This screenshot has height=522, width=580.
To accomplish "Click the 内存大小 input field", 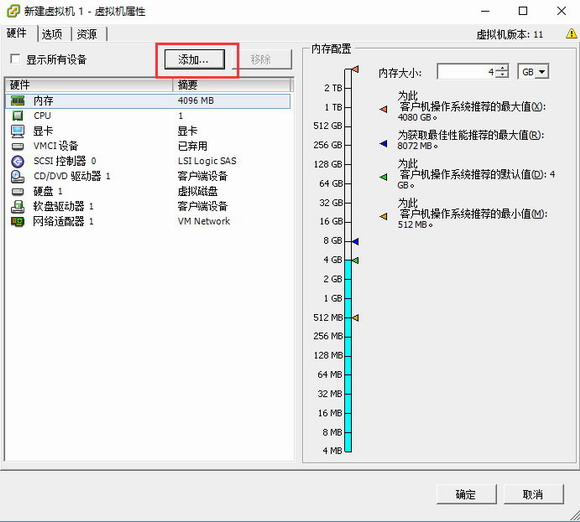I will (467, 71).
